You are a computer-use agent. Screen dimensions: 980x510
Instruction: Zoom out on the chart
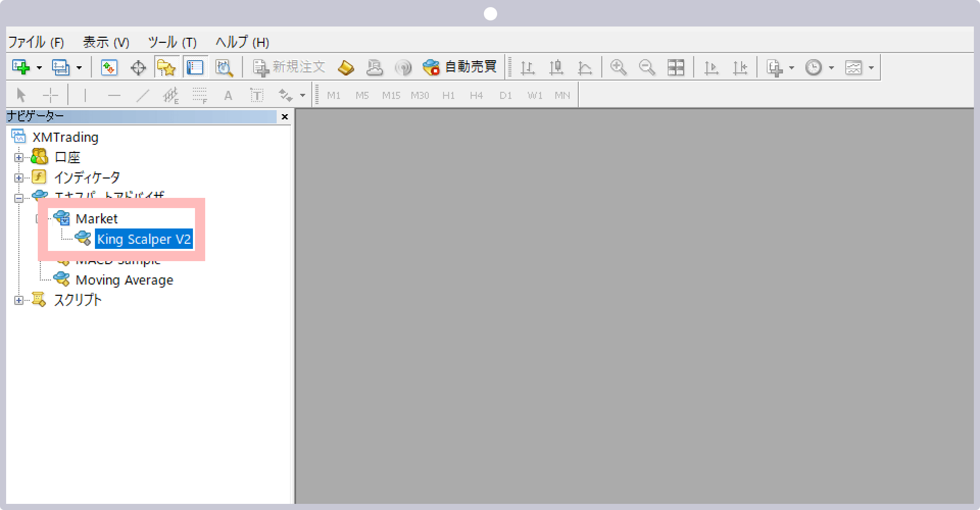647,67
